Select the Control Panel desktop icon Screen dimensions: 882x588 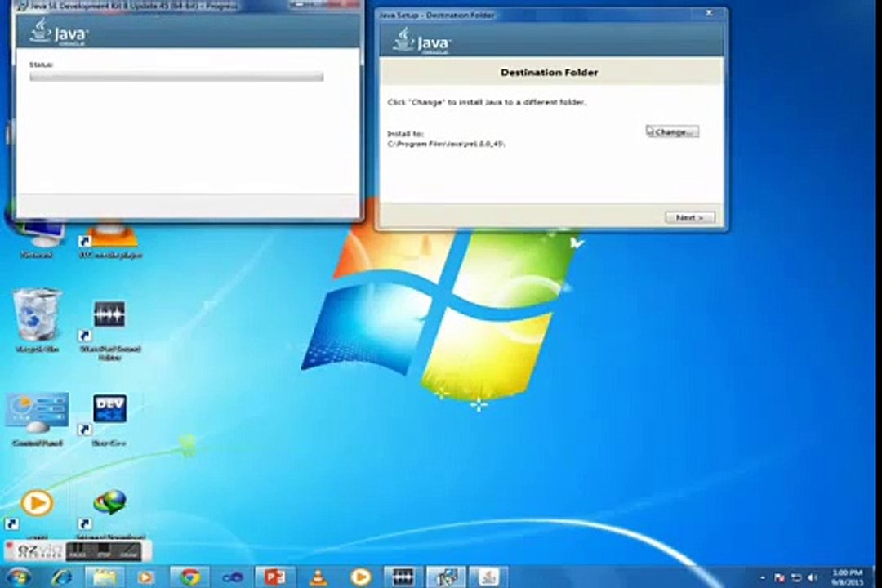click(37, 419)
